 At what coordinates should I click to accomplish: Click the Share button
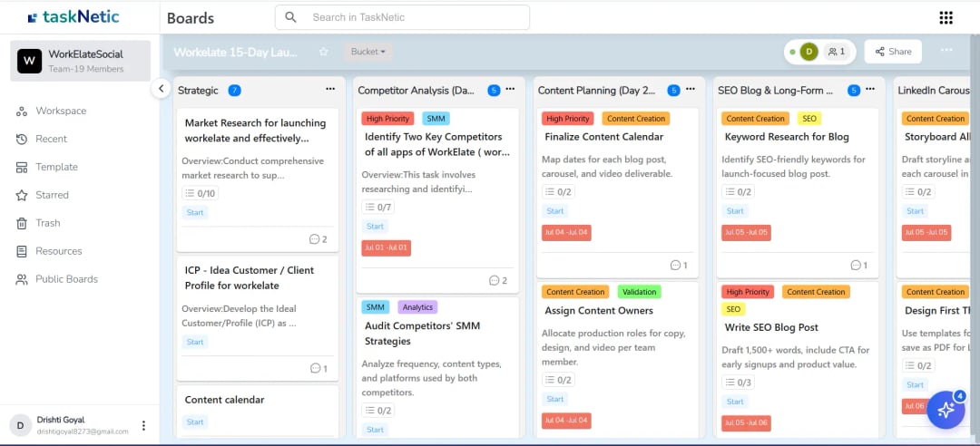pos(893,52)
